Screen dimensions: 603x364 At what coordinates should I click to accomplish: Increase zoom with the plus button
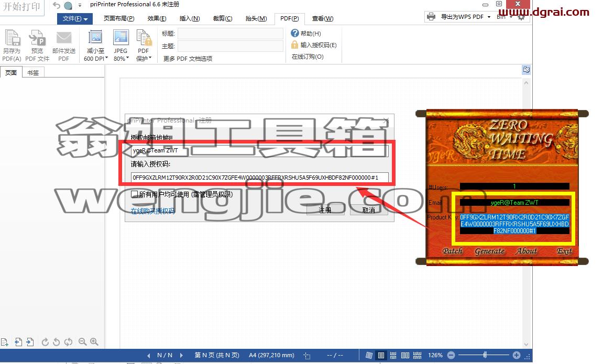(517, 355)
